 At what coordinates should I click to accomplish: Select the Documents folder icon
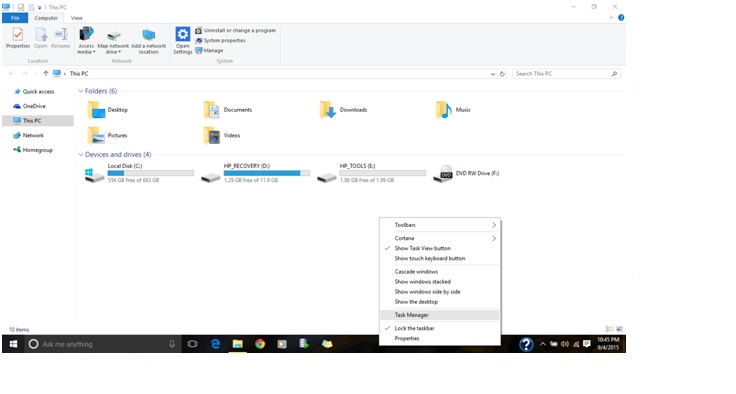pos(212,110)
